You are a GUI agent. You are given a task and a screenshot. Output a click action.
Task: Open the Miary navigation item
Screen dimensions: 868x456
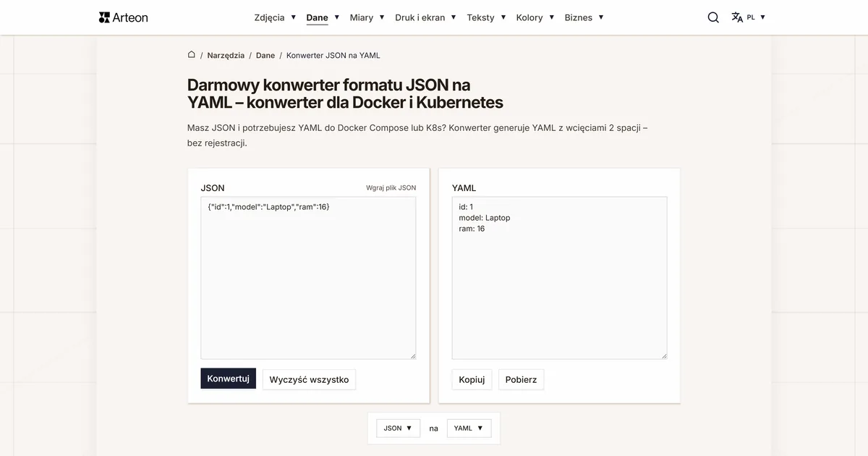tap(362, 17)
